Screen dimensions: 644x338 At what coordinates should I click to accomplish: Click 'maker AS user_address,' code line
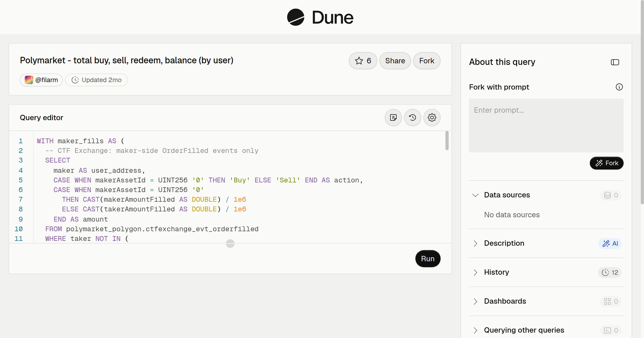99,171
